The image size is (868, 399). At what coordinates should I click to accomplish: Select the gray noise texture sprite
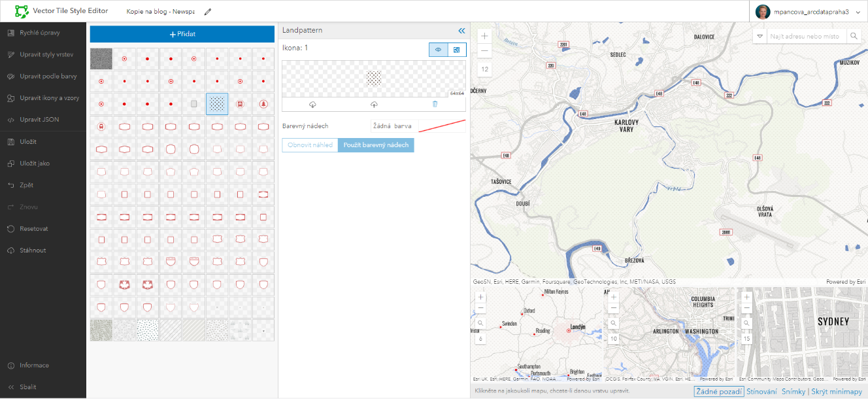101,59
